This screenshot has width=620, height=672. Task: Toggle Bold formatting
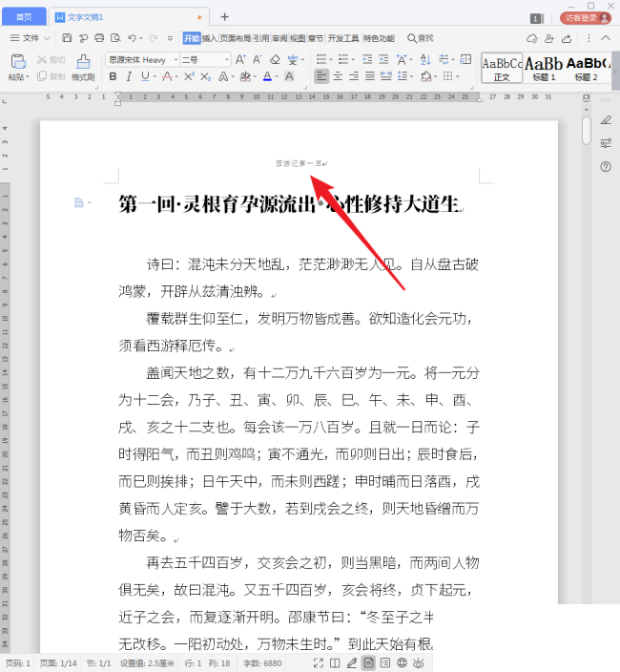coord(113,76)
